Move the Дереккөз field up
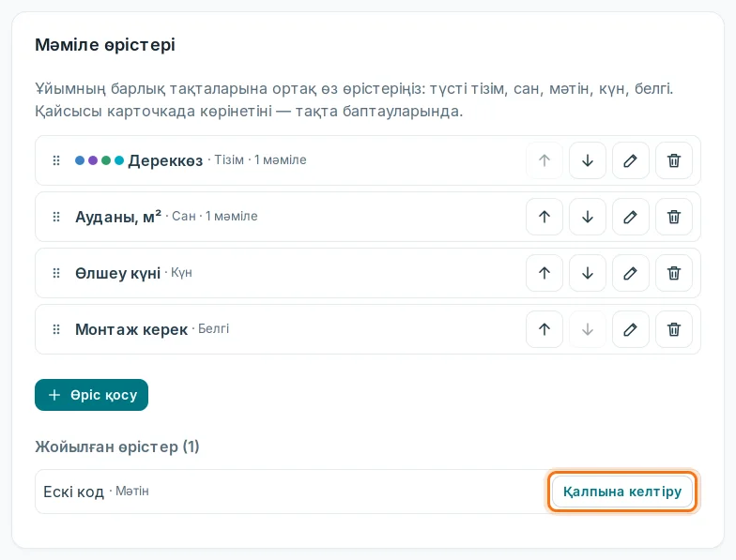 [544, 160]
